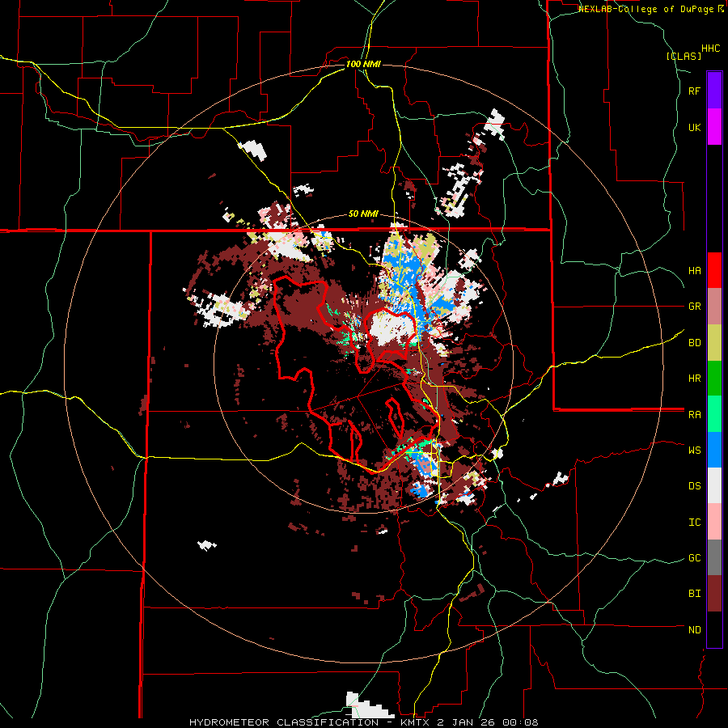This screenshot has width=728, height=728.
Task: Click the RF purple legend swatch
Action: click(x=714, y=91)
